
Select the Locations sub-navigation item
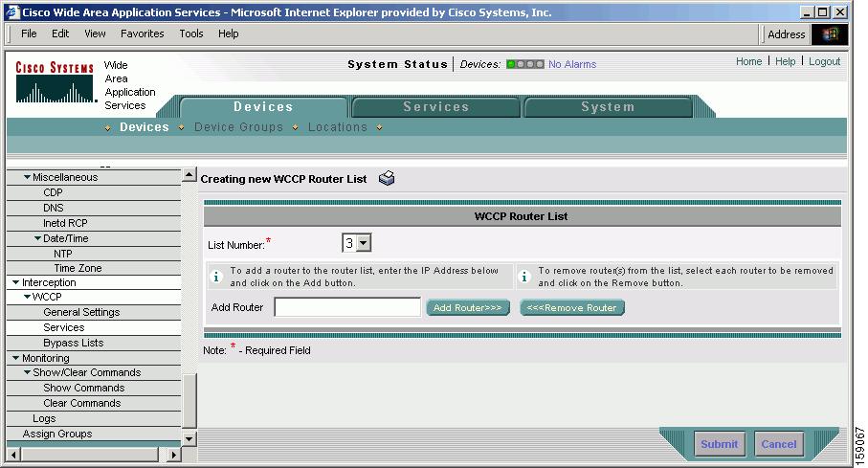(338, 127)
